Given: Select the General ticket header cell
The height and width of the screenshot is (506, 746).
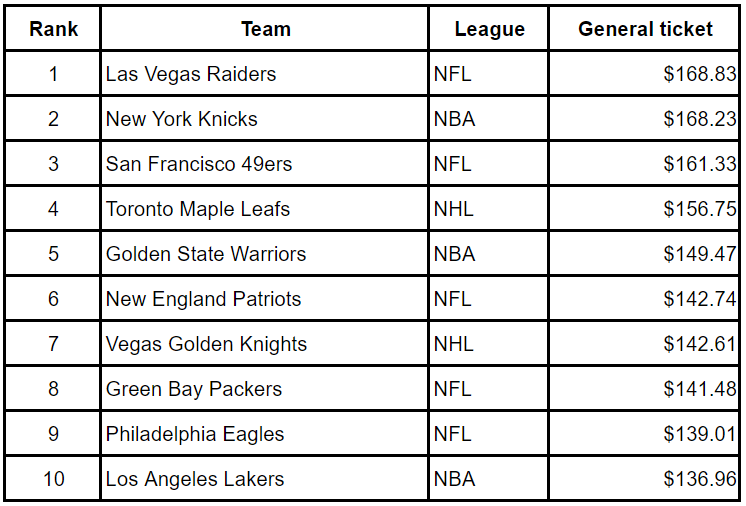Looking at the screenshot, I should click(x=645, y=29).
